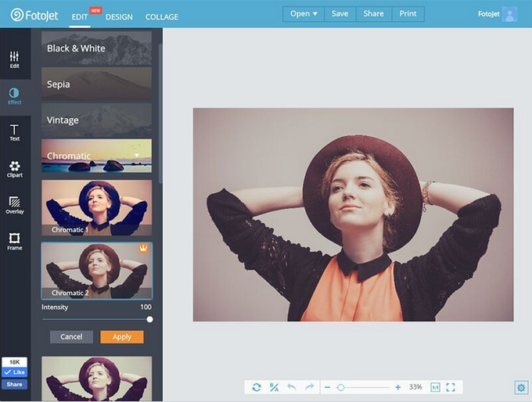Click the Print button
The height and width of the screenshot is (402, 532).
click(x=408, y=14)
